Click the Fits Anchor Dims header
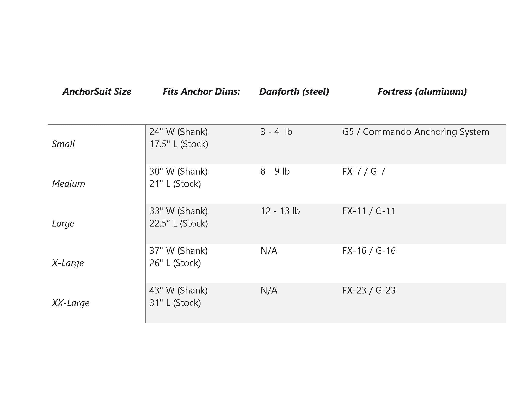Viewport: 532px width, 411px height. (201, 92)
